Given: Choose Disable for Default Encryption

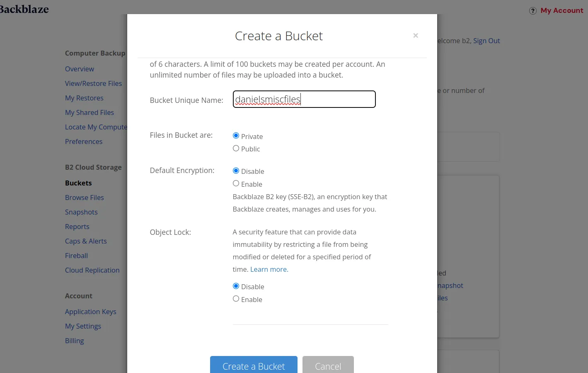Looking at the screenshot, I should (236, 171).
